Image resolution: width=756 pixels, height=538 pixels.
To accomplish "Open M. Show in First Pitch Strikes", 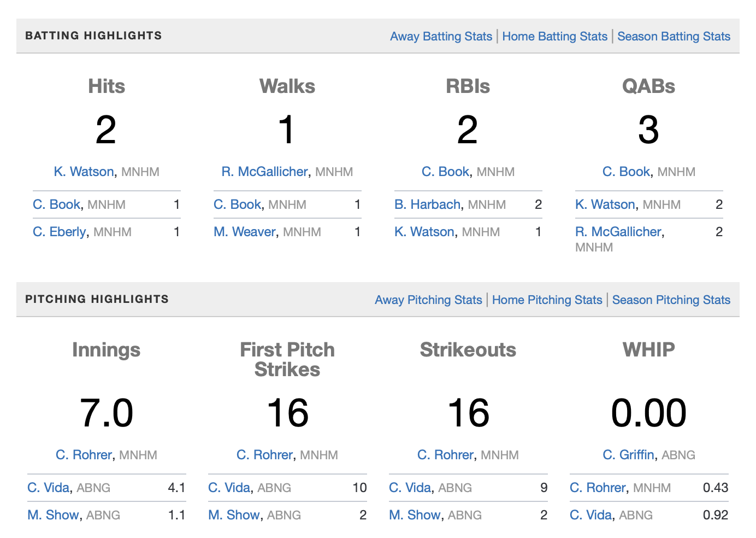I will pyautogui.click(x=233, y=515).
